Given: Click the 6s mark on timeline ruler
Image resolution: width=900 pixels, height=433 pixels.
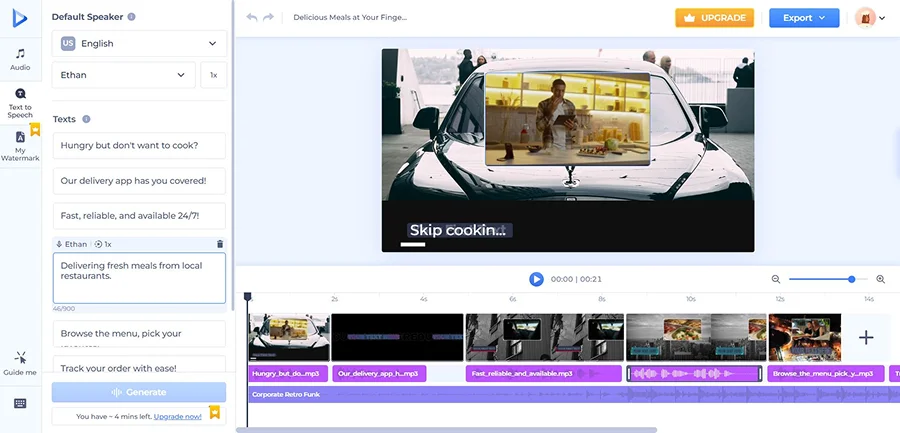Looking at the screenshot, I should tap(513, 299).
